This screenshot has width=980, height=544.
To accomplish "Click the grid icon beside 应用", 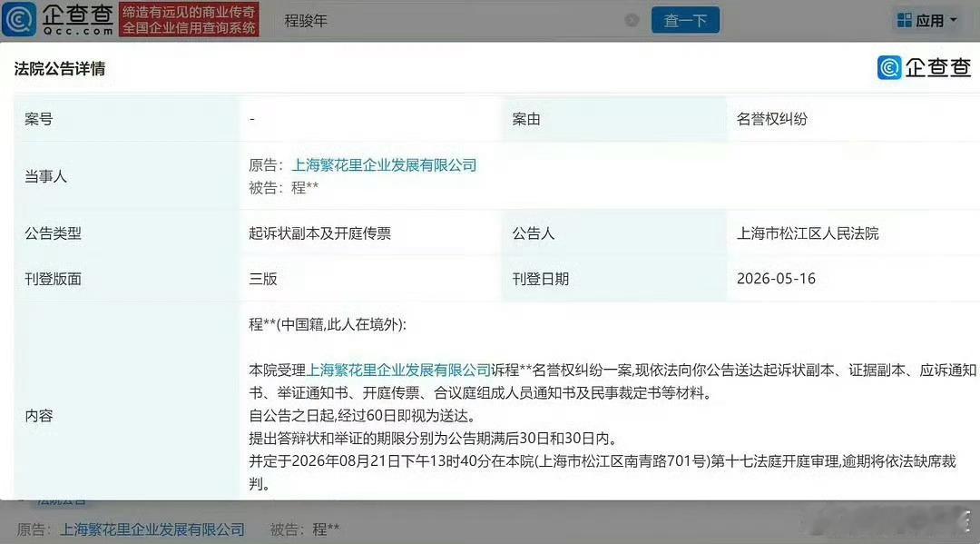I will click(904, 21).
